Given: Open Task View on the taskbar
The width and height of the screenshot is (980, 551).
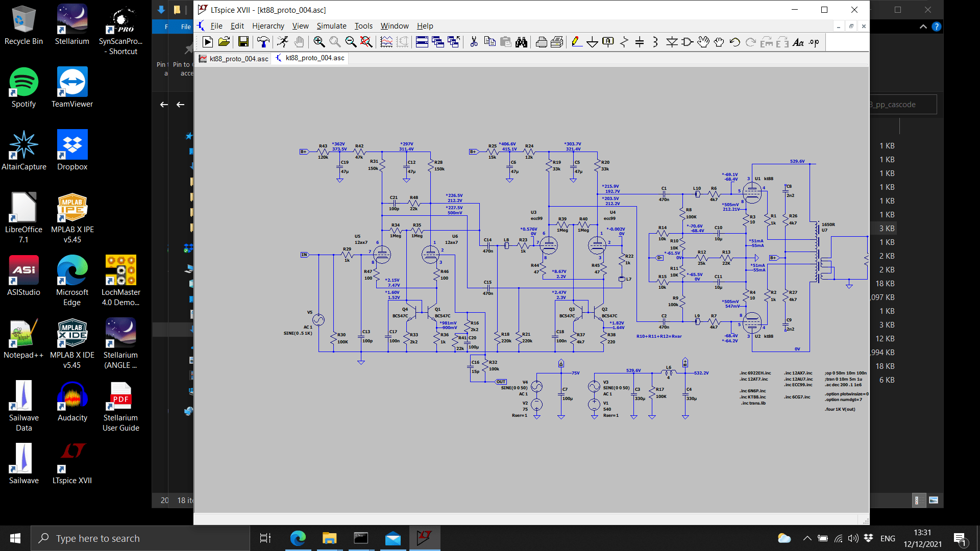Looking at the screenshot, I should (x=265, y=538).
